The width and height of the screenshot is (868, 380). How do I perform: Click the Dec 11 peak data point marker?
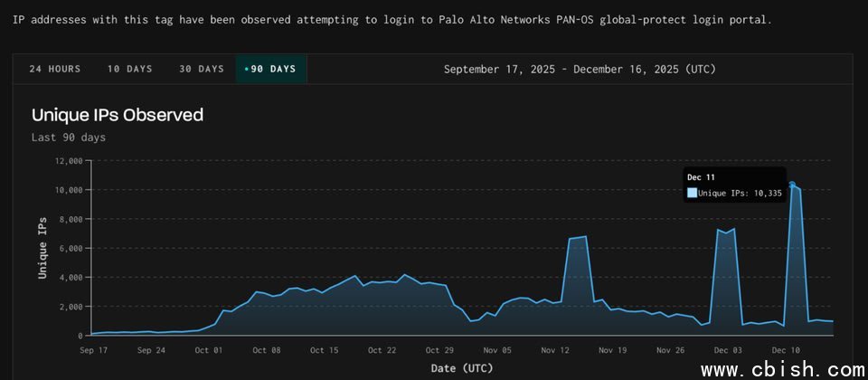(x=792, y=185)
